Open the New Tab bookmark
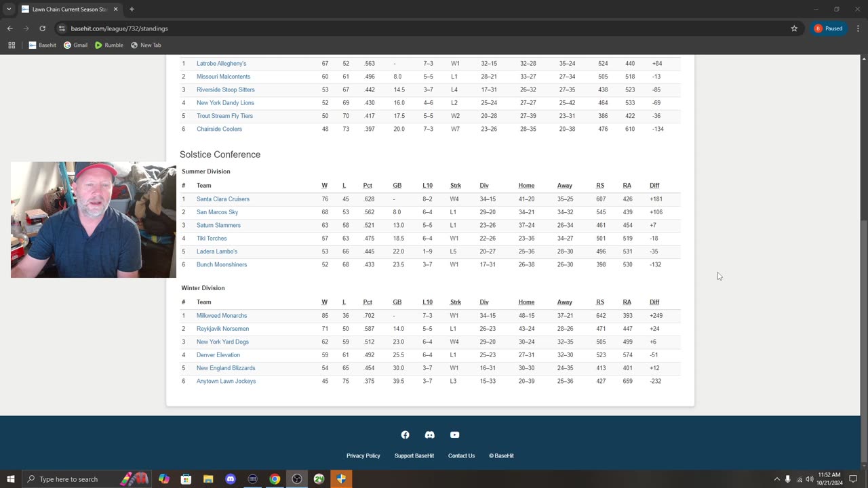This screenshot has height=488, width=868. coord(146,45)
